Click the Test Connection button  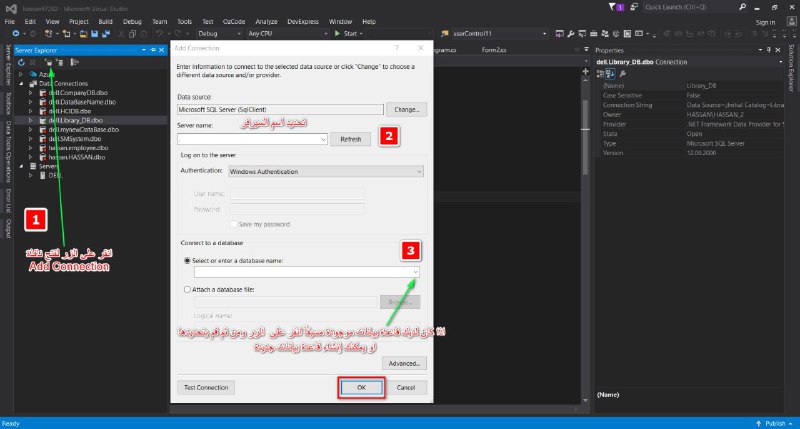pos(206,388)
